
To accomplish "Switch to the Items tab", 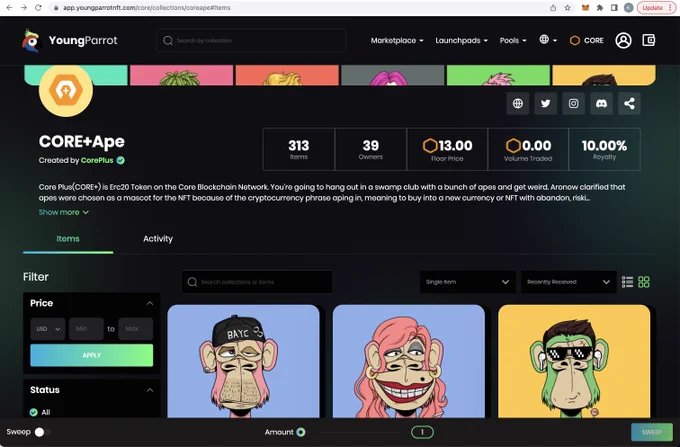I will (x=68, y=239).
